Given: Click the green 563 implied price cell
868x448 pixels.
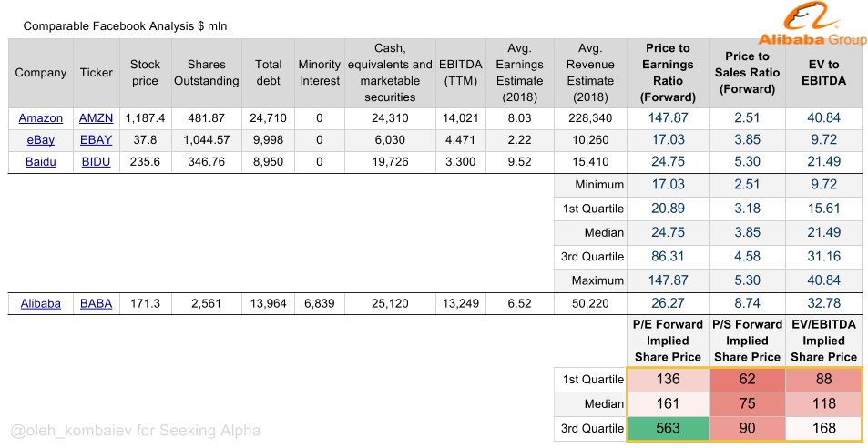Looking at the screenshot, I should pyautogui.click(x=668, y=428).
